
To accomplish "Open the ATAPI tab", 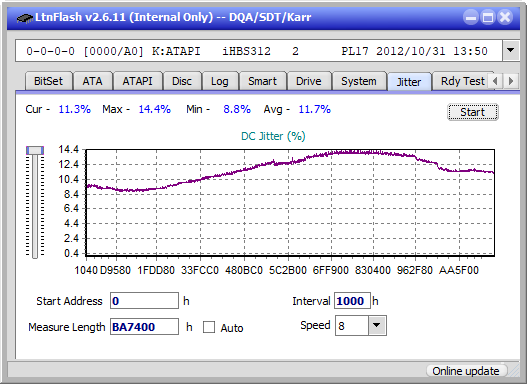I will click(137, 81).
